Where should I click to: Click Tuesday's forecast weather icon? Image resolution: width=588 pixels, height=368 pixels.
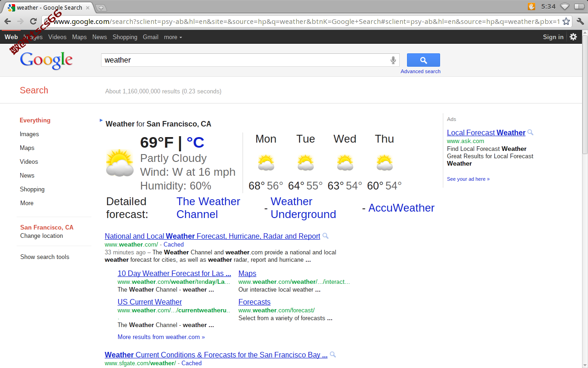coord(305,162)
